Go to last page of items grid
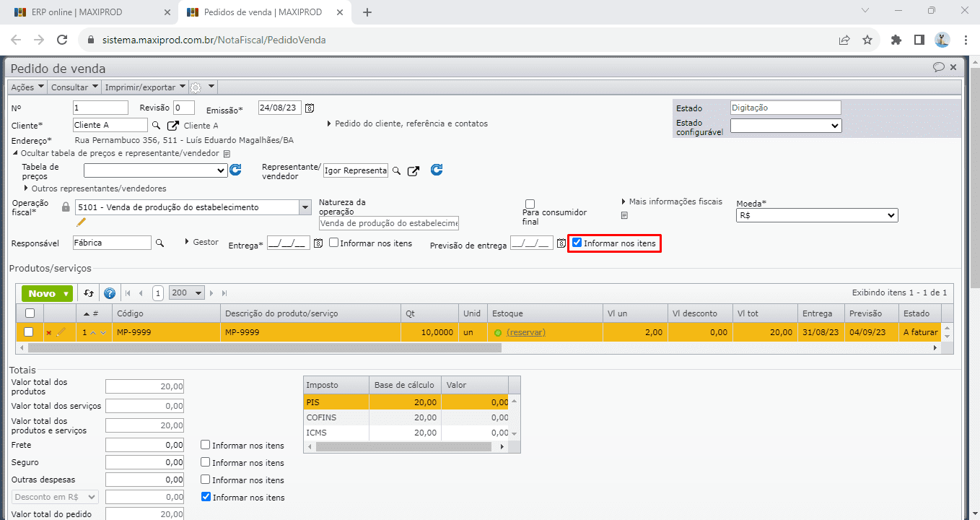 224,293
